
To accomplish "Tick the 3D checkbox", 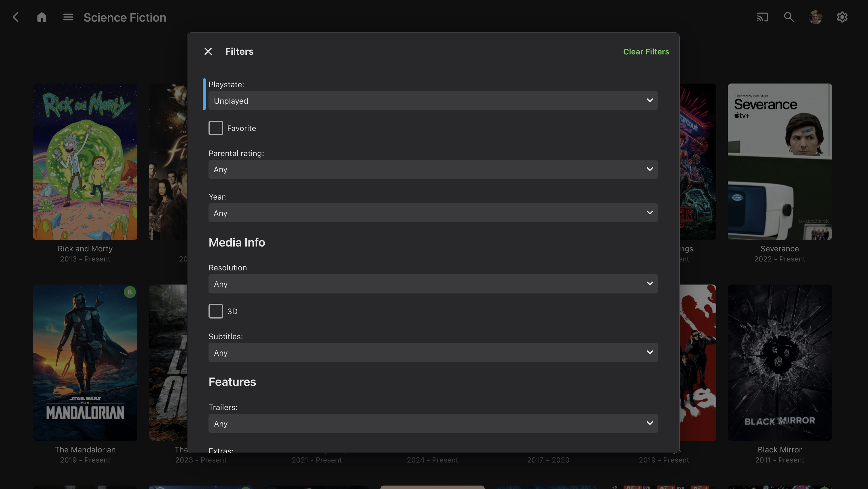I will [216, 311].
